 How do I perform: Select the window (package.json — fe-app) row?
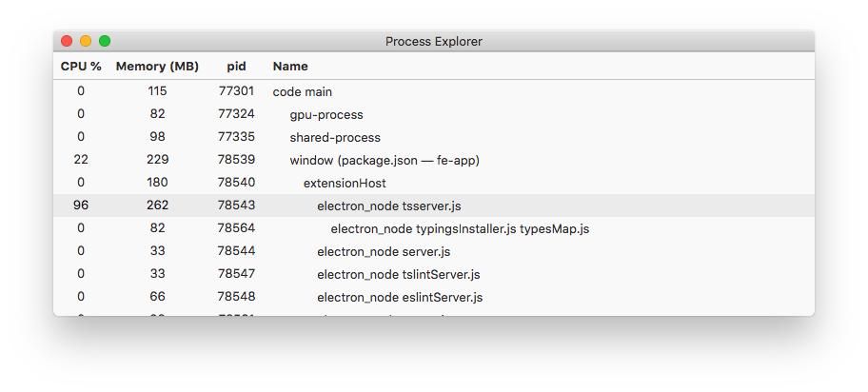[x=385, y=160]
